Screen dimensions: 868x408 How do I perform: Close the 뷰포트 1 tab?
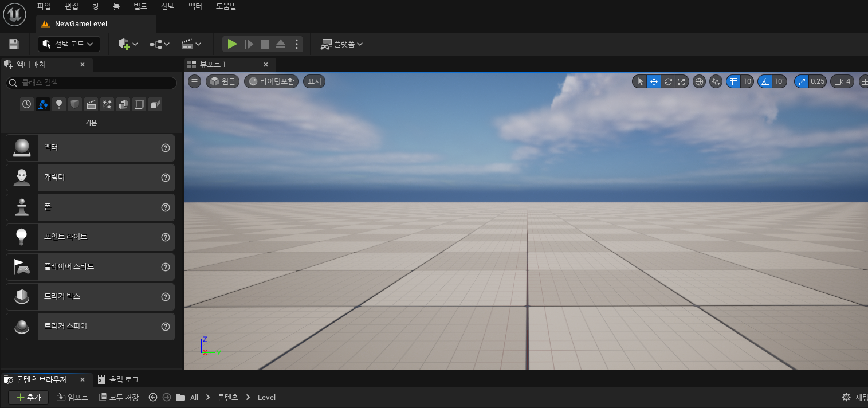pyautogui.click(x=266, y=65)
